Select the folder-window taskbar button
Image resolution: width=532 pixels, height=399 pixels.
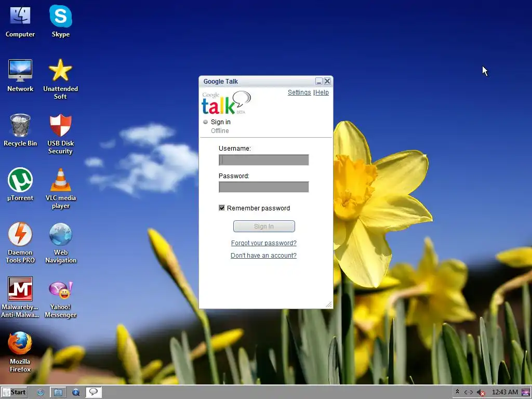pyautogui.click(x=58, y=393)
